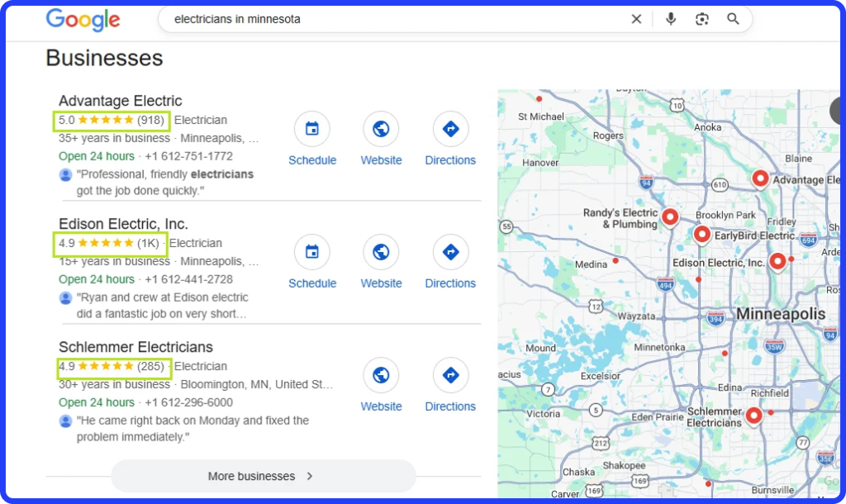Open Google Lens image search icon
The height and width of the screenshot is (504, 846).
[x=701, y=19]
